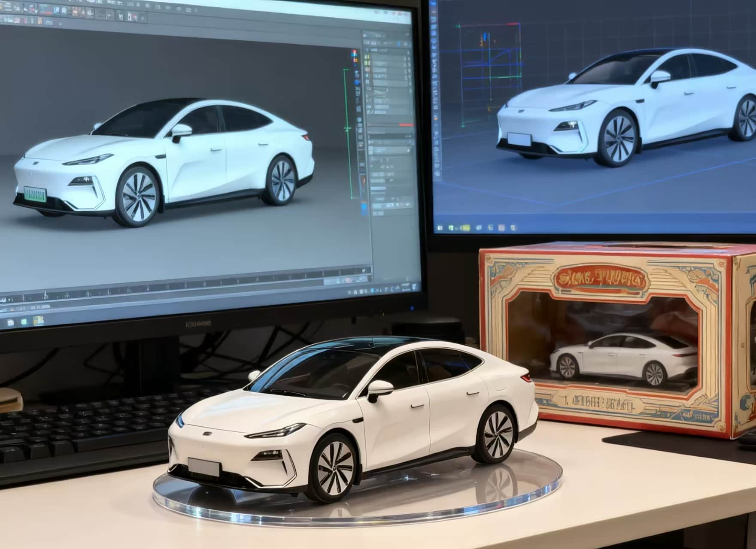Click the dark input field below the red bar
Image resolution: width=756 pixels, height=549 pixels.
click(391, 136)
